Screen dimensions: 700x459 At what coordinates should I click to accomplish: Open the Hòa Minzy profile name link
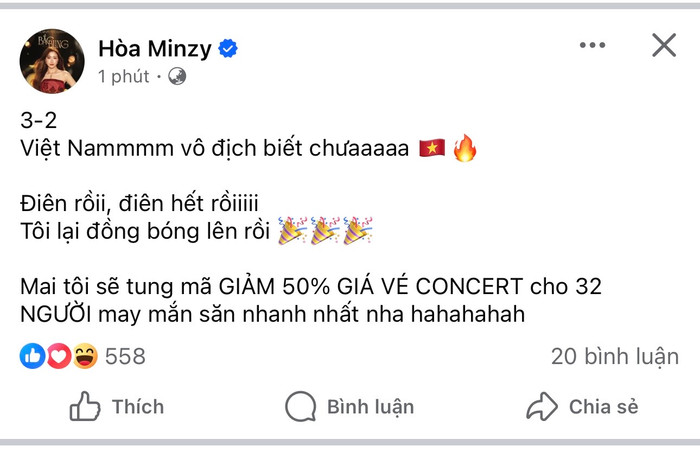point(156,48)
